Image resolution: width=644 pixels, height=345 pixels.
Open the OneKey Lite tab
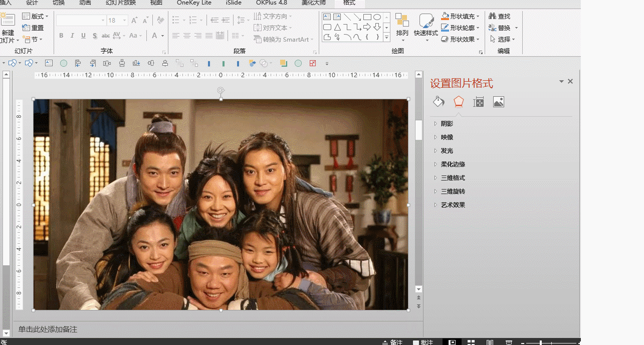194,3
